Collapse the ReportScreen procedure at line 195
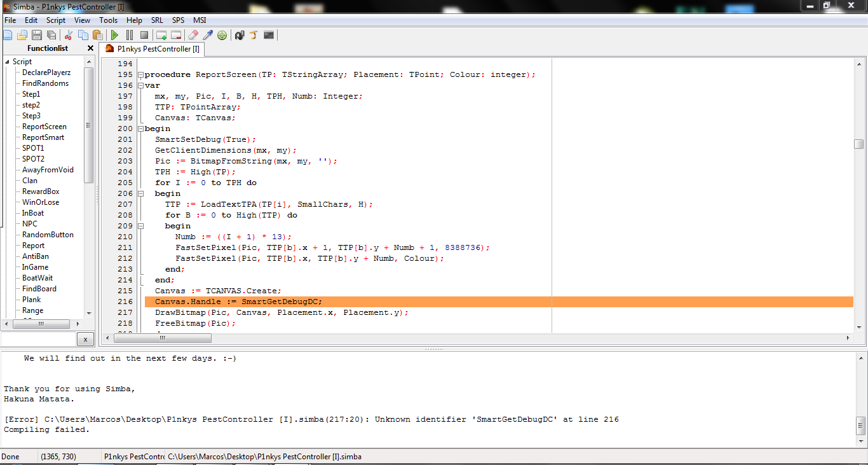Viewport: 868px width, 465px height. click(x=140, y=75)
